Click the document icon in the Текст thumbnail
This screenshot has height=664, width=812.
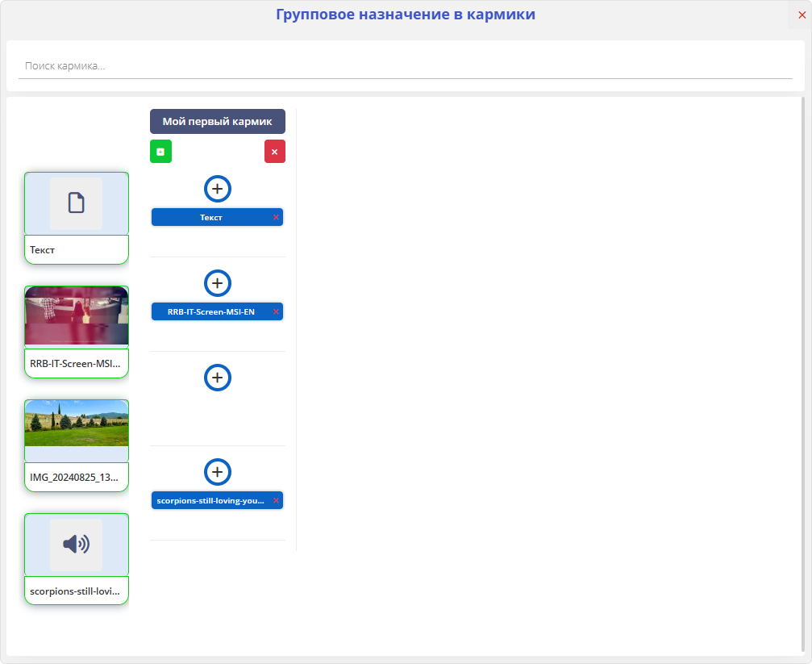[x=76, y=203]
